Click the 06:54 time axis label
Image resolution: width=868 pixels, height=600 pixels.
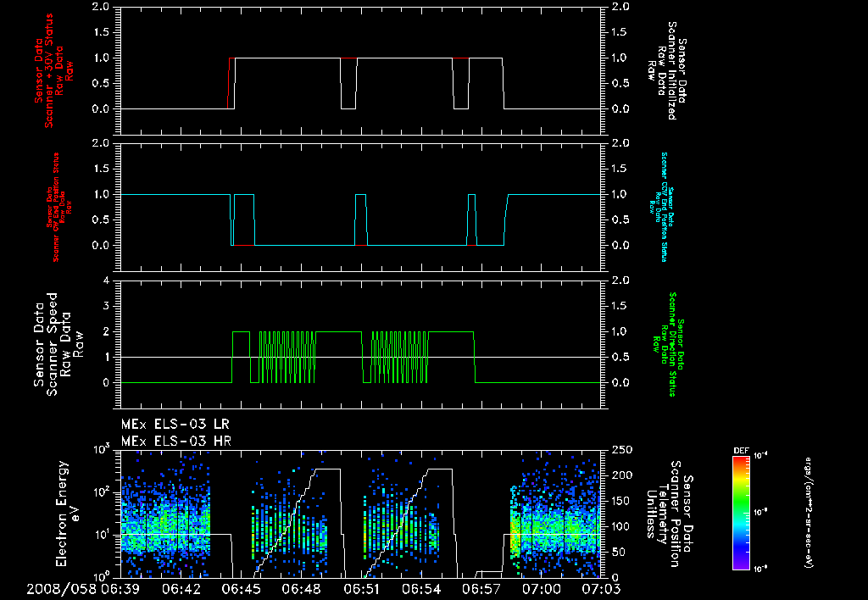coord(421,589)
